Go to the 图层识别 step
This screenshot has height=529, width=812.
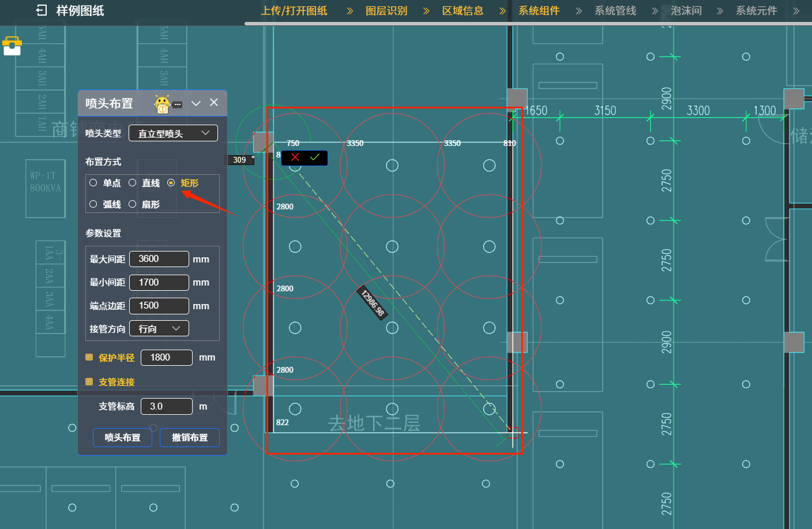coord(386,11)
